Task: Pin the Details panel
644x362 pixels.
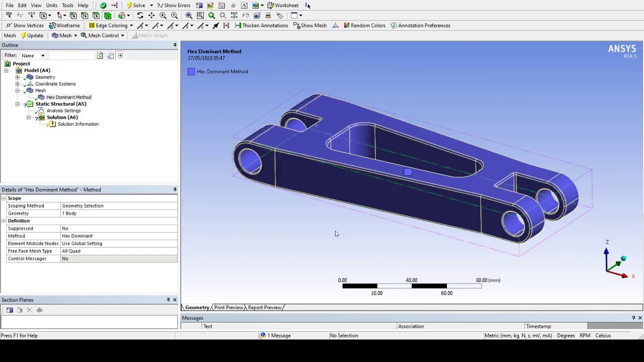Action: [x=175, y=190]
